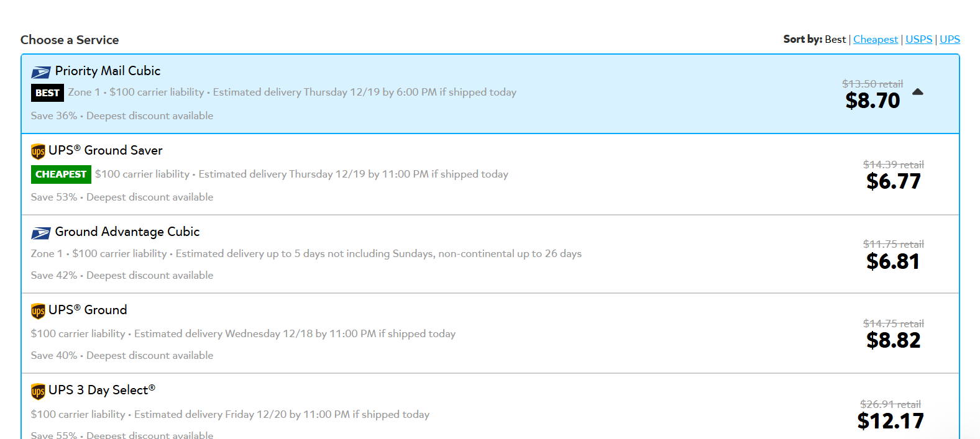
Task: Click the UPS shield icon beside UPS Ground
Action: click(x=38, y=311)
